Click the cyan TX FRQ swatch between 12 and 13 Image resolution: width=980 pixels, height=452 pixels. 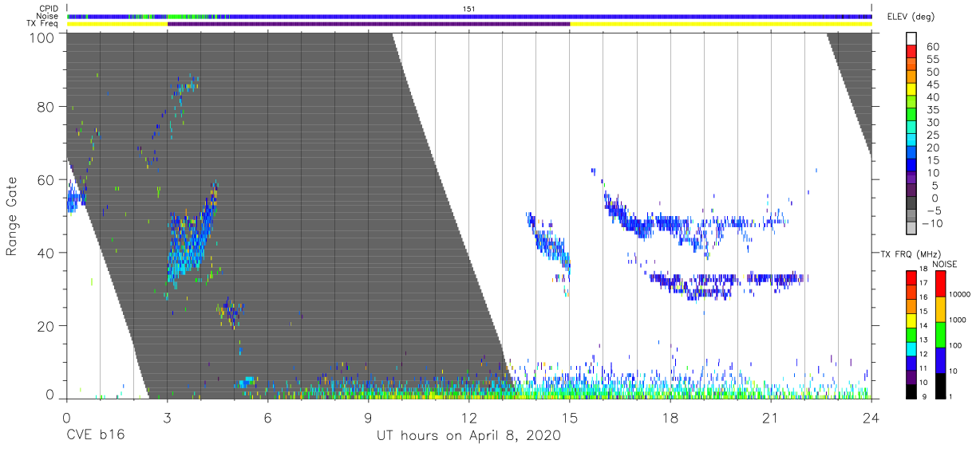point(911,348)
